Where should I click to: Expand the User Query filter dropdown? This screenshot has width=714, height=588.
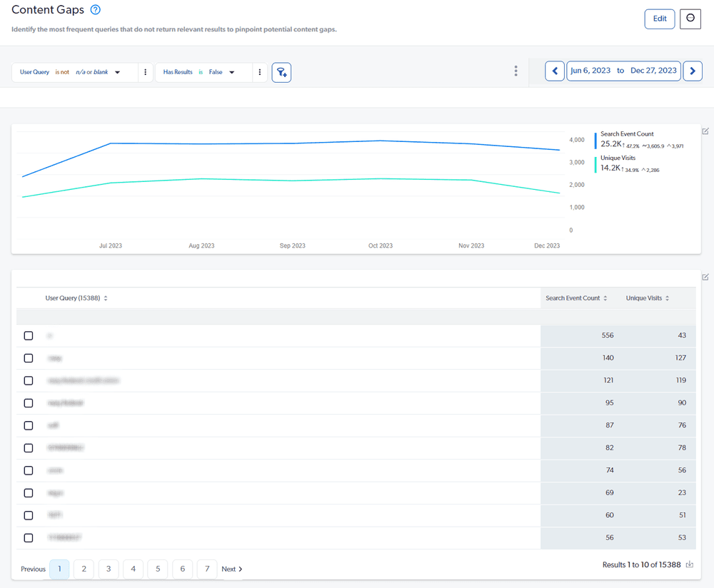pyautogui.click(x=118, y=72)
